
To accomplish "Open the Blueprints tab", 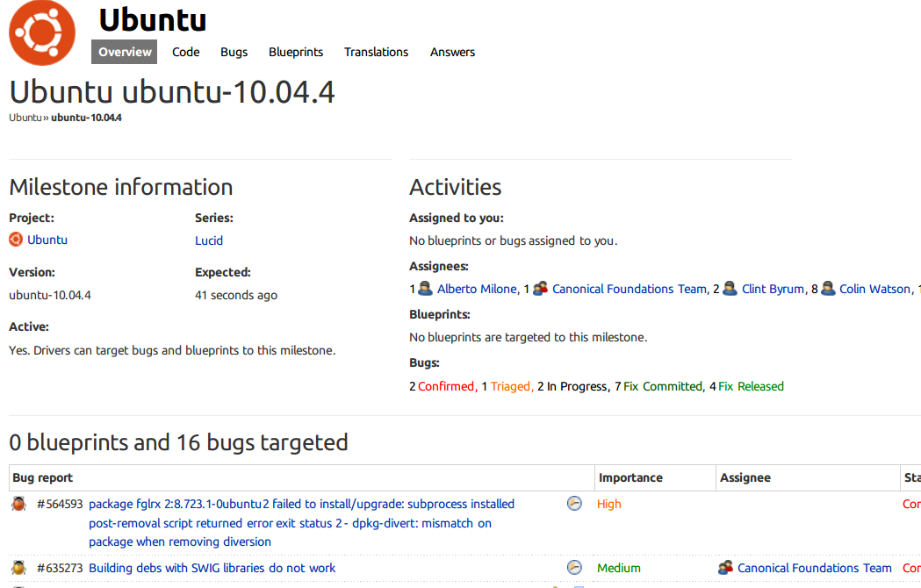I will click(x=296, y=52).
